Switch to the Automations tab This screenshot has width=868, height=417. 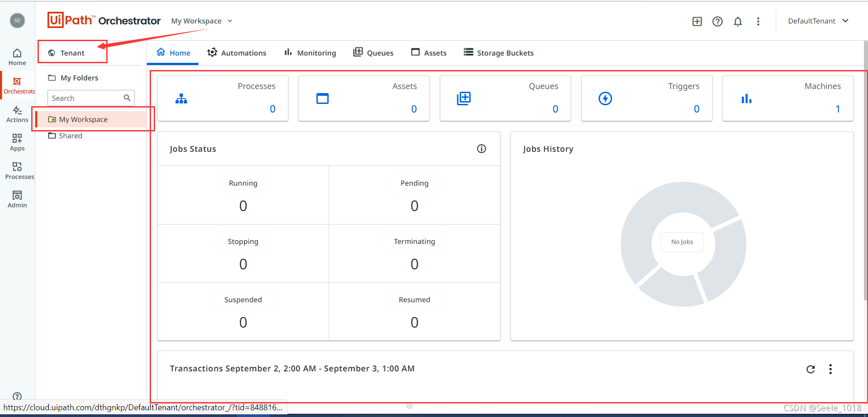click(237, 53)
